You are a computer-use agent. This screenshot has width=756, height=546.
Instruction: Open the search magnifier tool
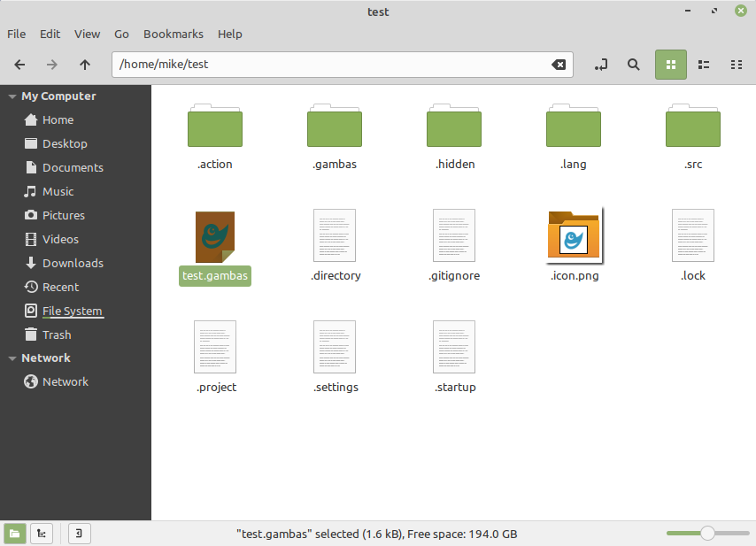634,65
